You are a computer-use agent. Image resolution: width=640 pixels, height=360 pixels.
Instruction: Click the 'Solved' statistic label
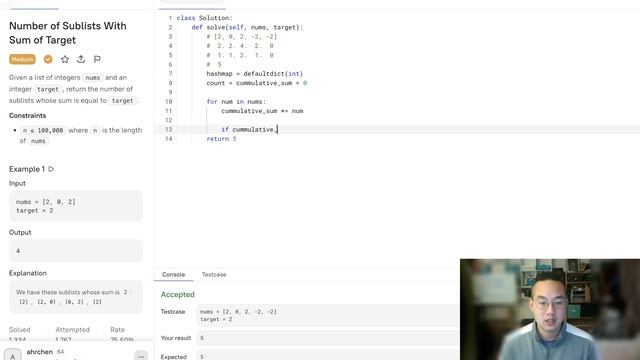pos(20,329)
